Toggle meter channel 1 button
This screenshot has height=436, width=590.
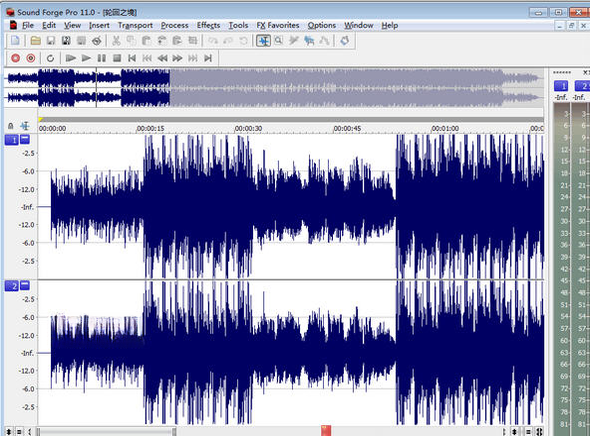[x=561, y=86]
